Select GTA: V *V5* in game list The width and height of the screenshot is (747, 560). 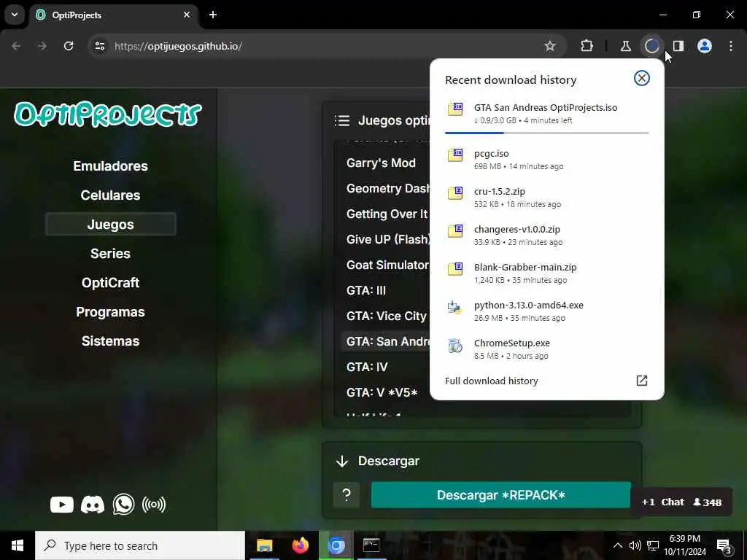pyautogui.click(x=382, y=392)
